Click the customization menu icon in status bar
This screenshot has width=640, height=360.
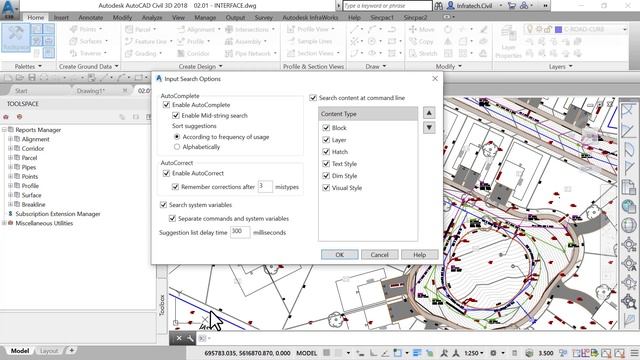[634, 353]
